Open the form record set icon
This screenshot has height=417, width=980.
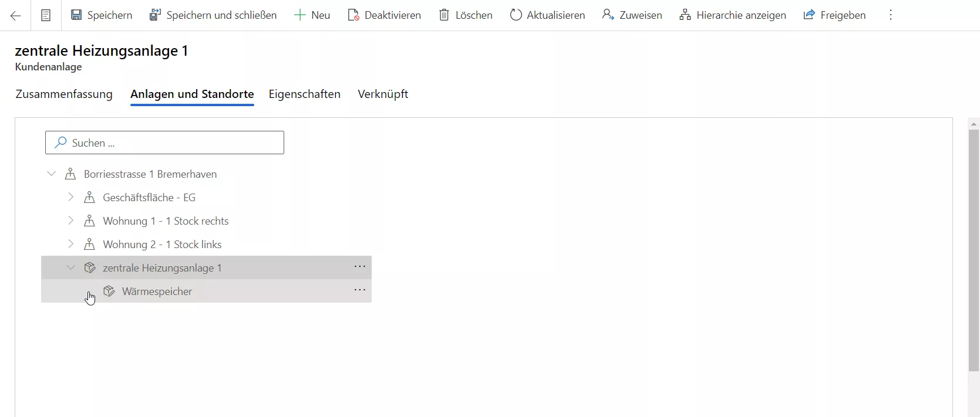pyautogui.click(x=46, y=15)
